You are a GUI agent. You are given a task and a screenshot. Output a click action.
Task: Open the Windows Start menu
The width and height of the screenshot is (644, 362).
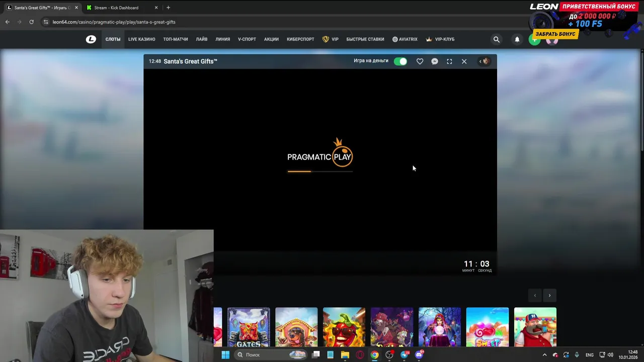point(225,355)
